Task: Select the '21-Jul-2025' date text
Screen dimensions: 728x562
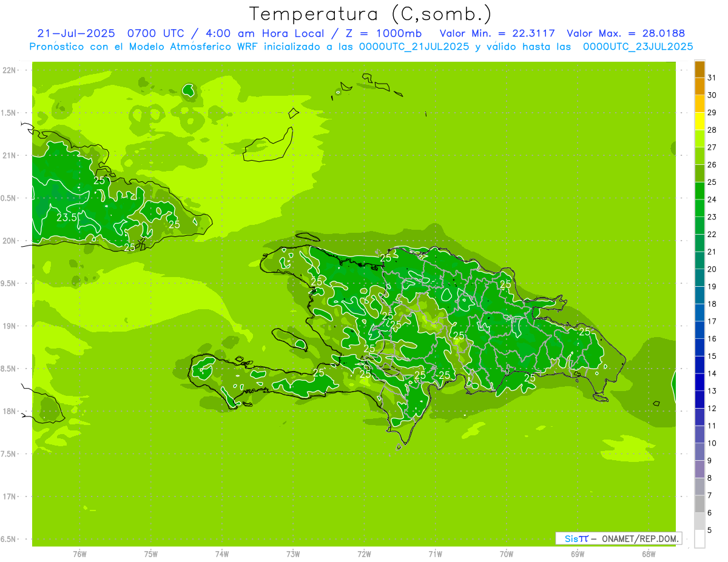Action: point(76,33)
